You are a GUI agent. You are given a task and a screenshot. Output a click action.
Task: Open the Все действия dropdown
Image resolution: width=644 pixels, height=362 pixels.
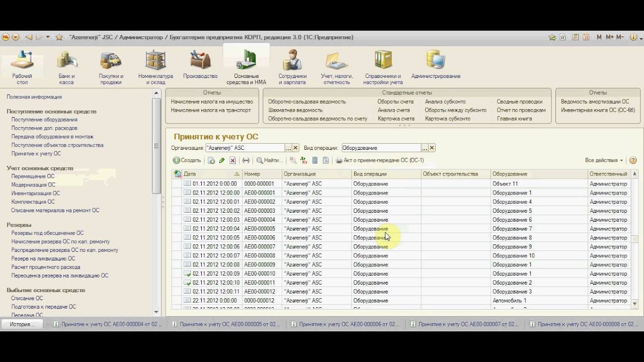pos(604,160)
